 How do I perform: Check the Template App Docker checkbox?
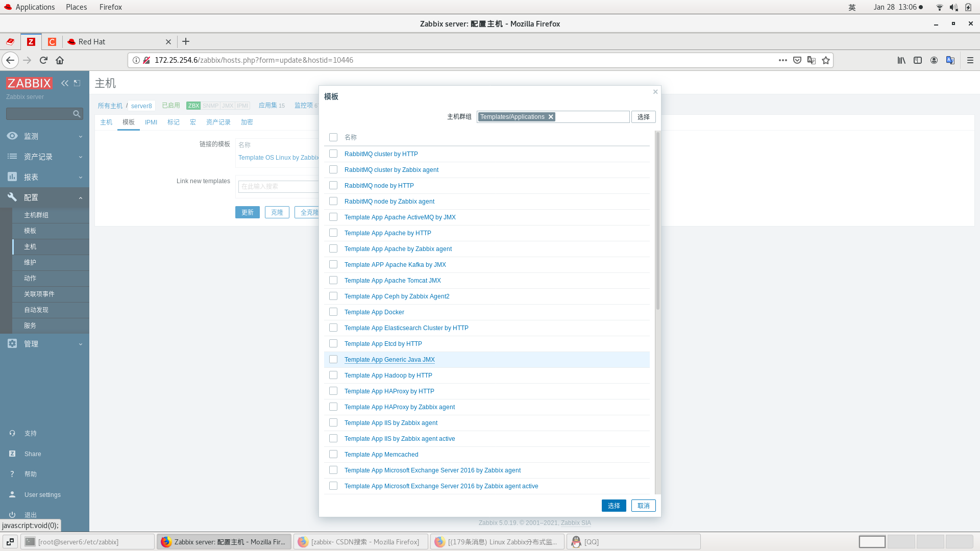[333, 312]
